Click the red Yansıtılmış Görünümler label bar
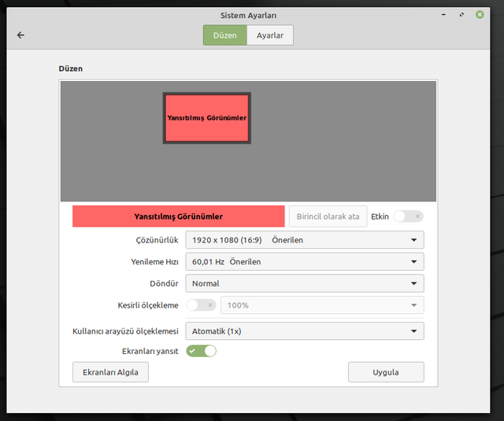Viewport: 504px width, 421px height. (x=179, y=216)
